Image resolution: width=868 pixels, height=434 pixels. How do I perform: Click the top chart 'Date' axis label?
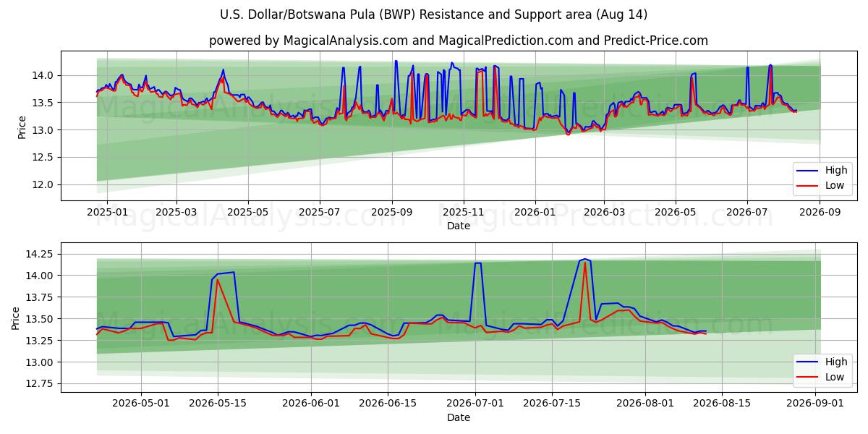pyautogui.click(x=459, y=226)
